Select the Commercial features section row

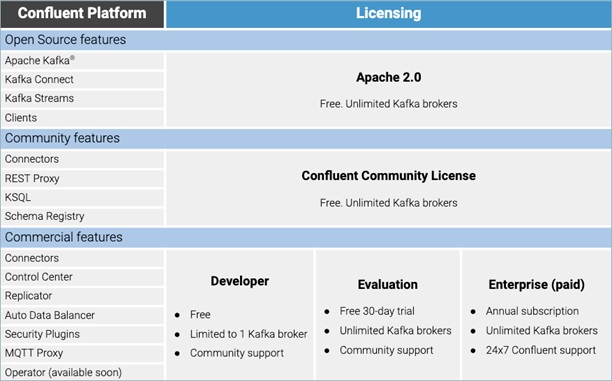(x=306, y=237)
